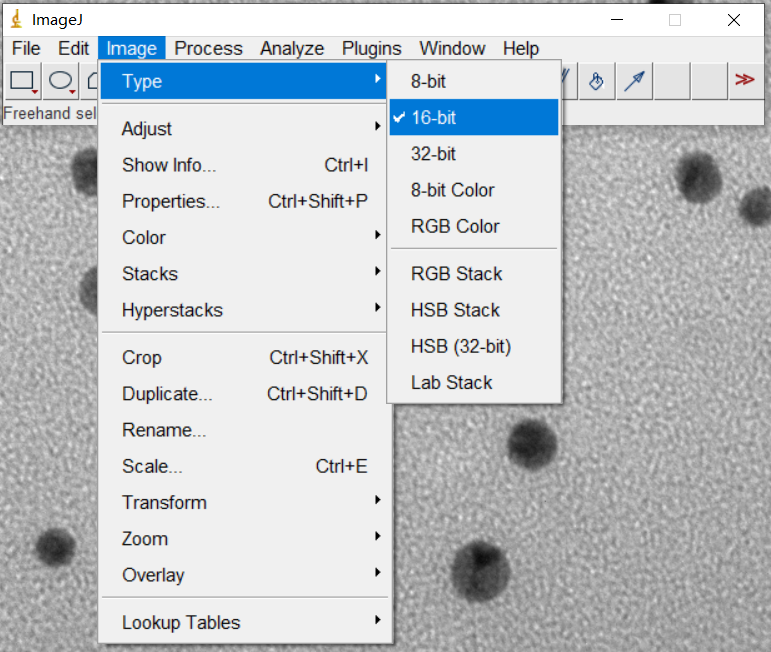The height and width of the screenshot is (652, 771).
Task: Maximize the ImageJ window
Action: [x=675, y=20]
